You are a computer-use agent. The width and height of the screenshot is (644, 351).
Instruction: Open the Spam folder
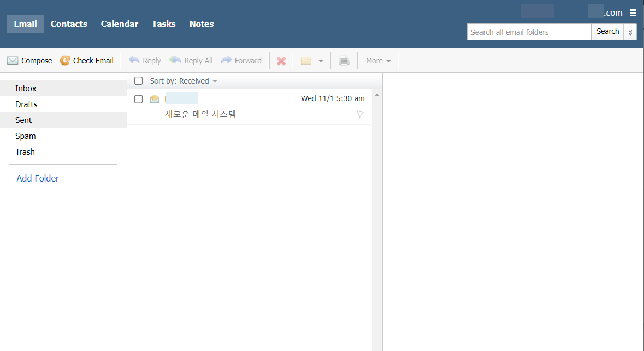(x=25, y=136)
